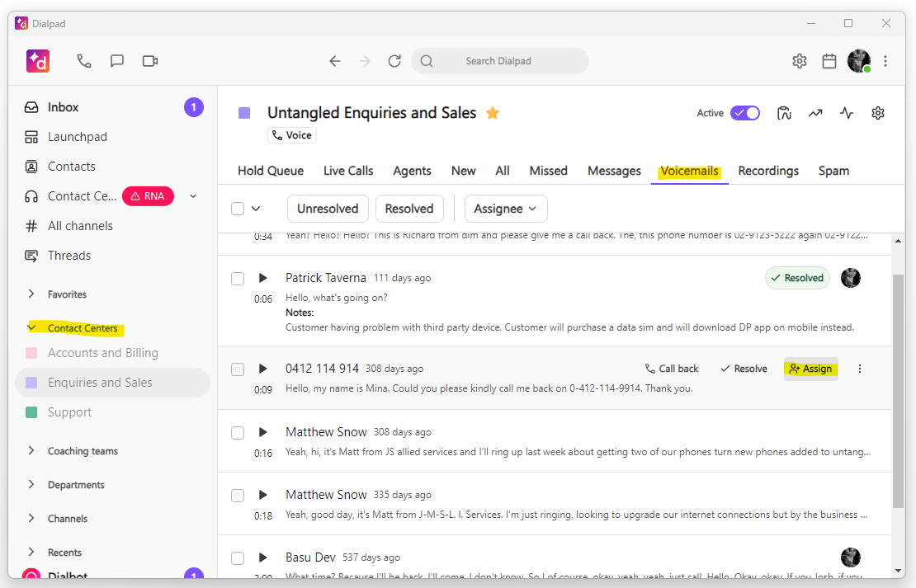This screenshot has height=588, width=916.
Task: Open the Missed tab
Action: click(x=549, y=171)
